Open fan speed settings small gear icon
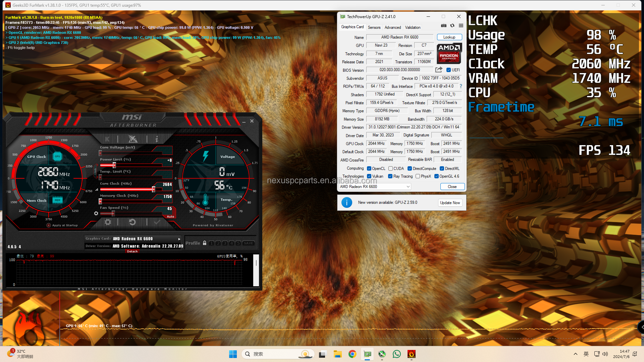This screenshot has width=644, height=362. coord(96,213)
